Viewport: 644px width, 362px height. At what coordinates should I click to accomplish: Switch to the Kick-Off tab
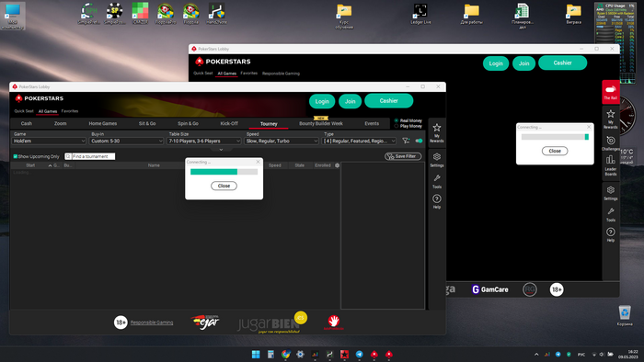[x=229, y=123]
